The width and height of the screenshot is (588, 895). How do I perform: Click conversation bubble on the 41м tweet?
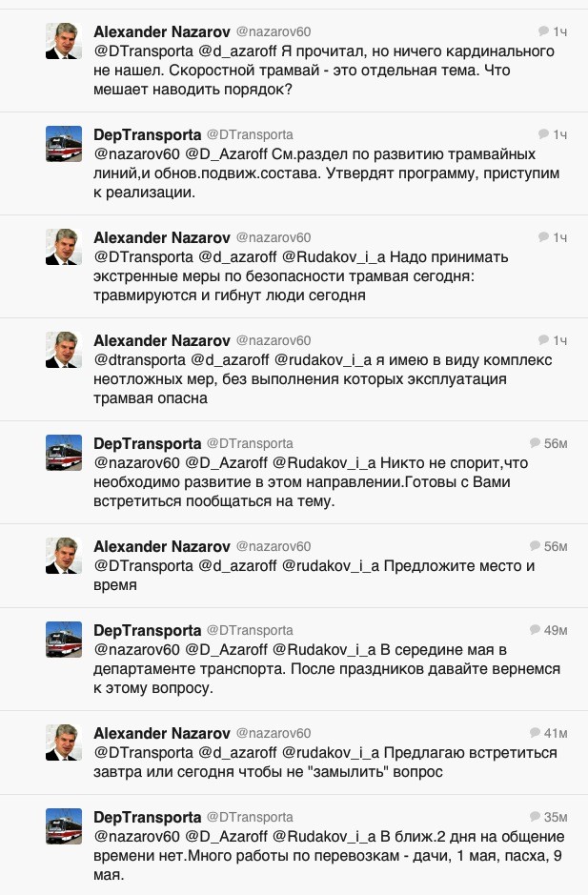pos(535,732)
